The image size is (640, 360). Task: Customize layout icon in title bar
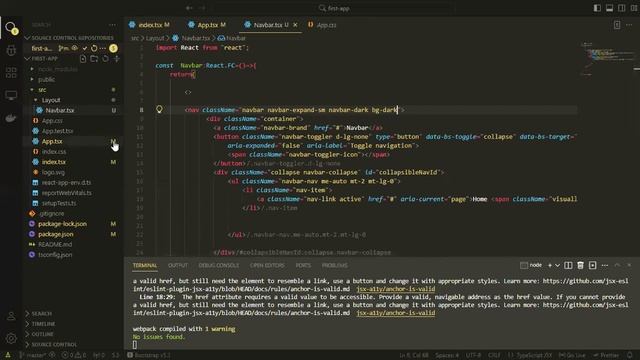634,8
